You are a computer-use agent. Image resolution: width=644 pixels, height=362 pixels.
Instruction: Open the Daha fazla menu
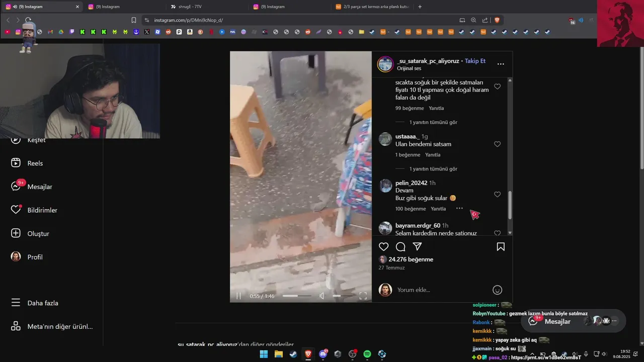click(35, 303)
